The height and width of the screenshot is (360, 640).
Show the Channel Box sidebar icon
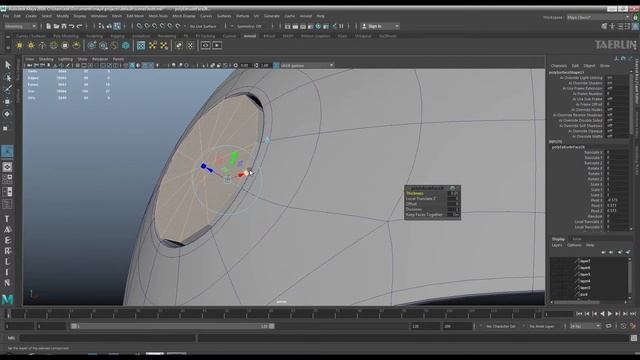pos(635,26)
